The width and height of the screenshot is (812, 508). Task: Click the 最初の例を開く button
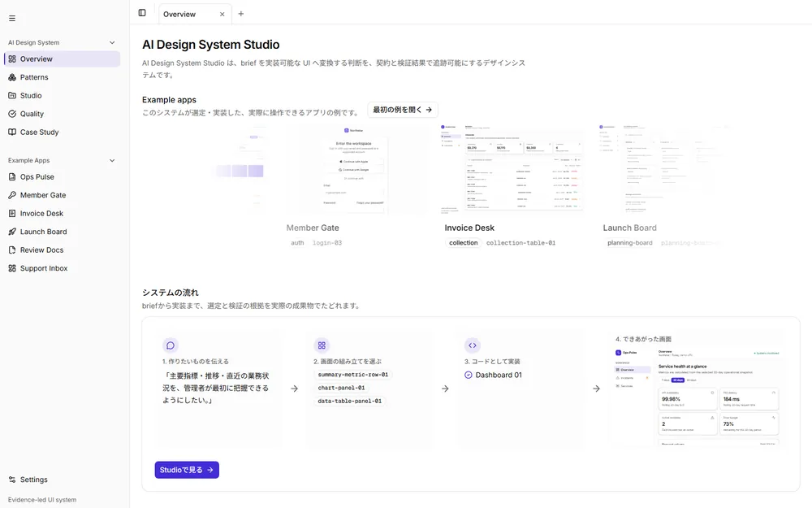pyautogui.click(x=403, y=110)
